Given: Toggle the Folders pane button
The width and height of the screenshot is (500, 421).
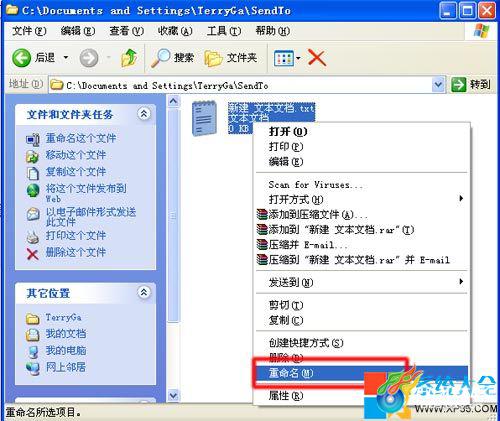Looking at the screenshot, I should [231, 58].
